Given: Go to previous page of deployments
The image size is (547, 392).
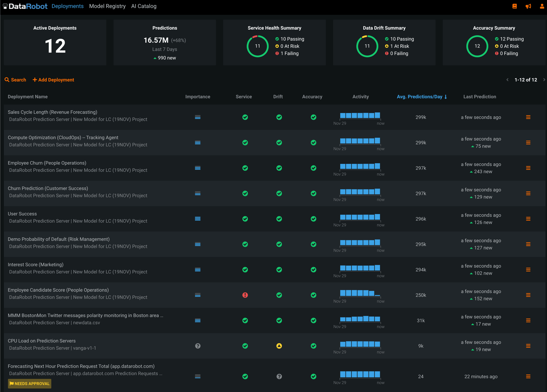Looking at the screenshot, I should pos(507,80).
